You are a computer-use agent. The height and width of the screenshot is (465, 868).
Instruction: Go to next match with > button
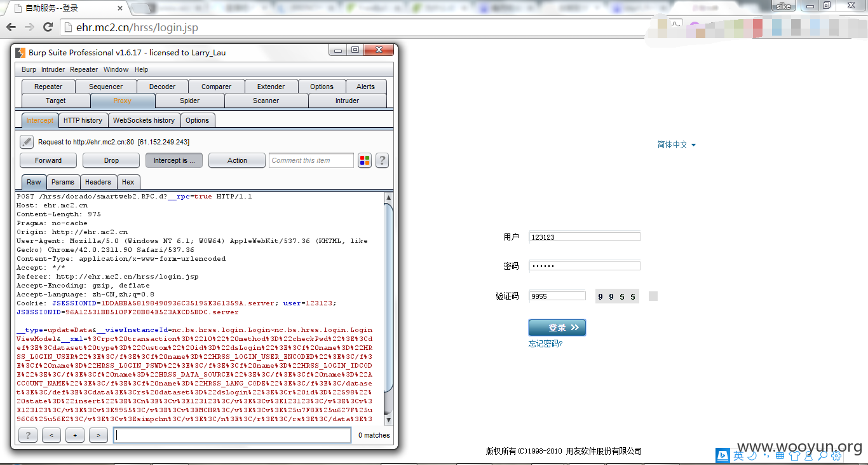98,435
